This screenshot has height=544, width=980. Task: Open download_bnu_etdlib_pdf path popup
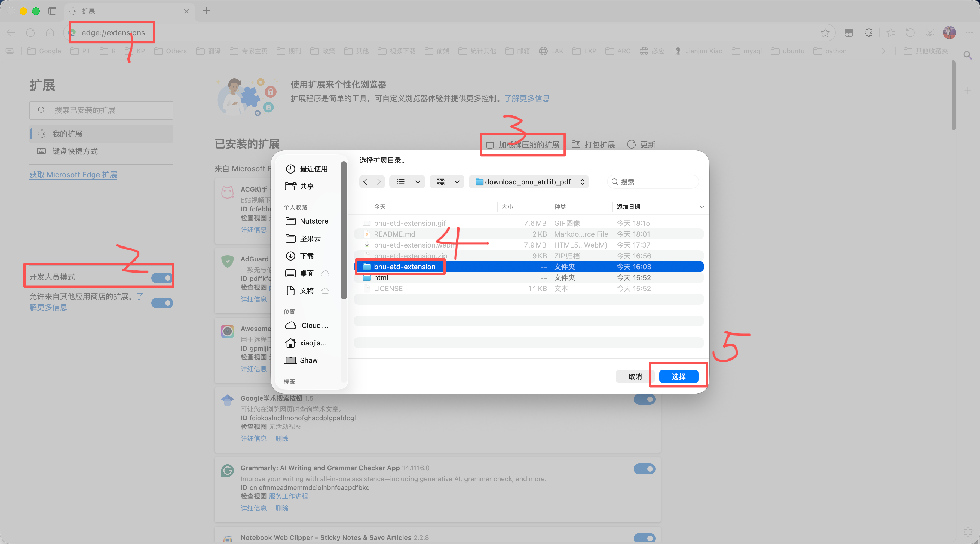(529, 182)
